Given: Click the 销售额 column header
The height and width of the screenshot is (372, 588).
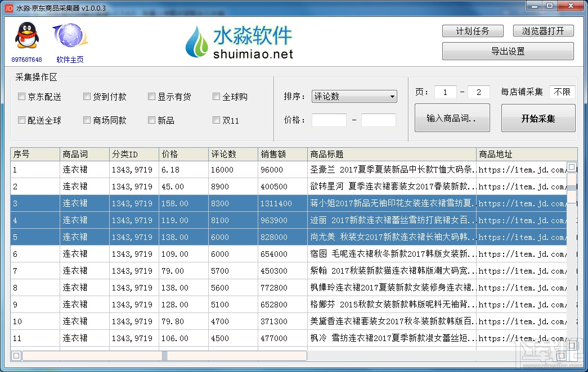Looking at the screenshot, I should (282, 155).
